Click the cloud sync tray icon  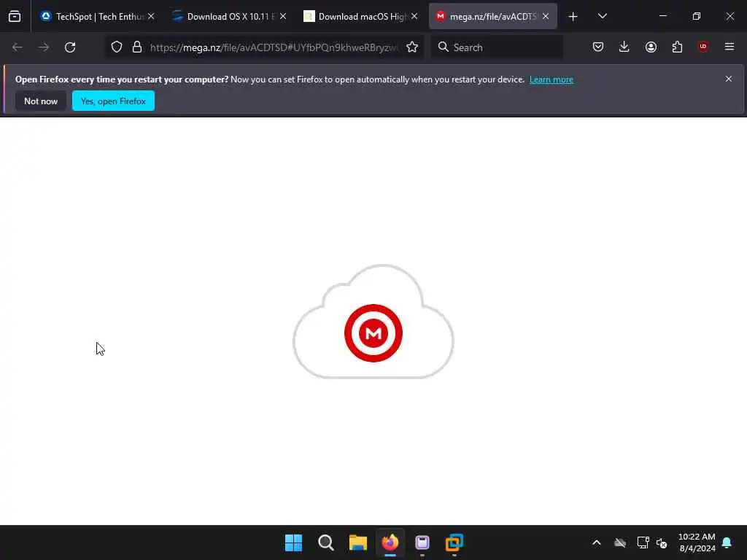(620, 542)
